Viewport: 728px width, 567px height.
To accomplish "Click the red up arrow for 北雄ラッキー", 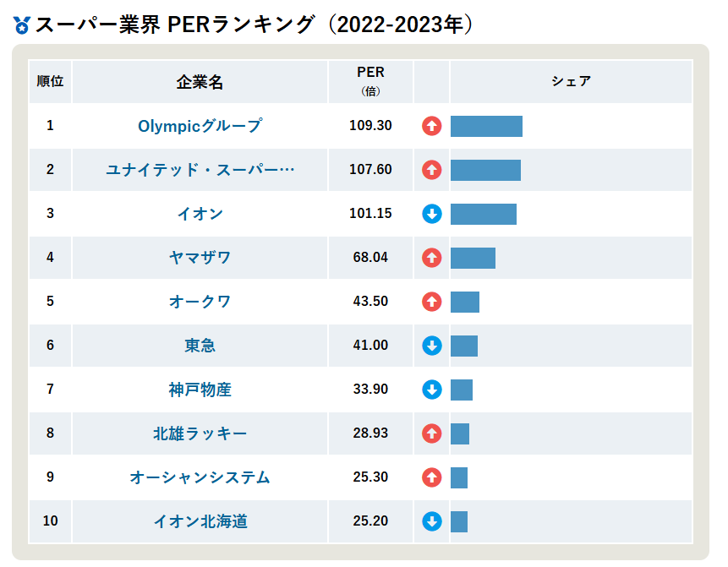I will [x=431, y=433].
